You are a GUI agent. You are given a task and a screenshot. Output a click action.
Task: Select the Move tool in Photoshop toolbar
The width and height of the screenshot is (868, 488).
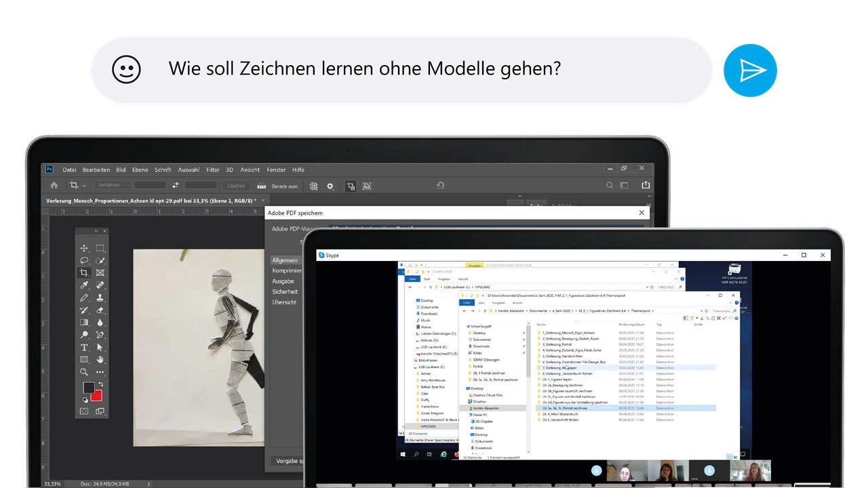(84, 248)
